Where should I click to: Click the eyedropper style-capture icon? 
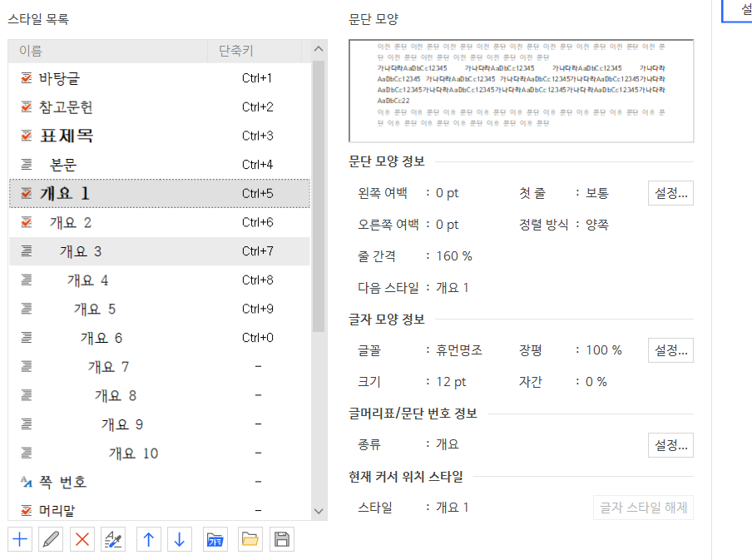pos(112,539)
